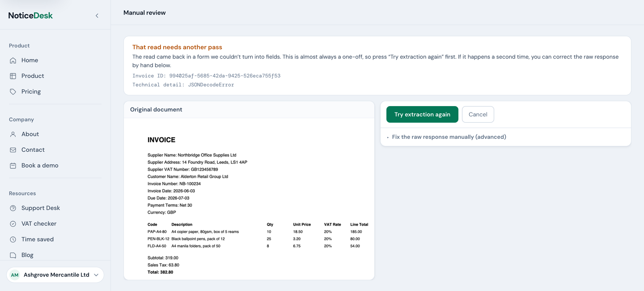Open the Contact page
Image resolution: width=644 pixels, height=291 pixels.
55,150
